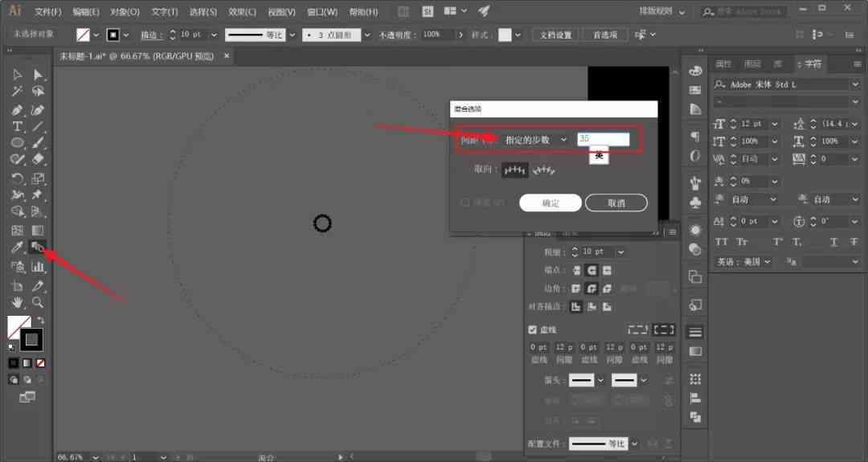
Task: Open the variable width profile dropdown
Action: coord(293,35)
